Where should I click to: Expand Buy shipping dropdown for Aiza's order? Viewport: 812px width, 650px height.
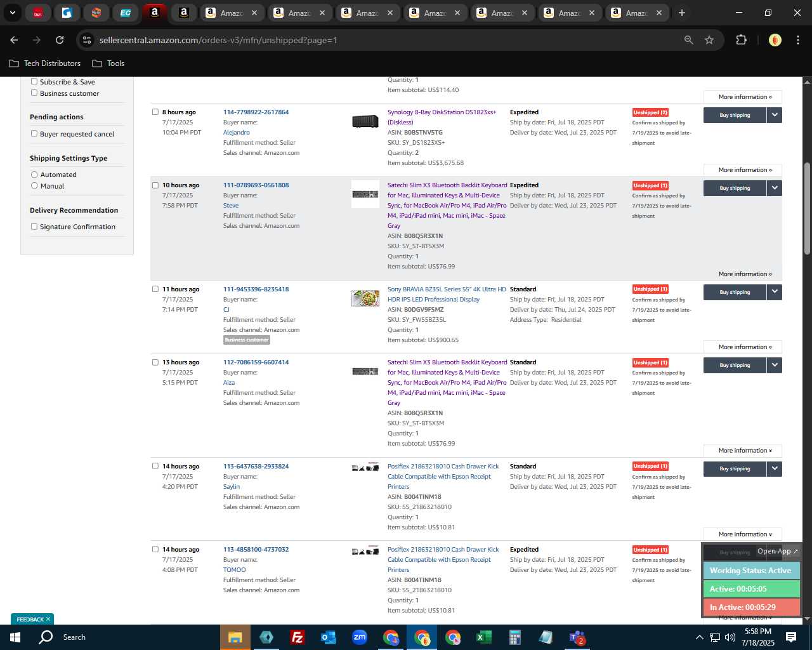pos(775,365)
